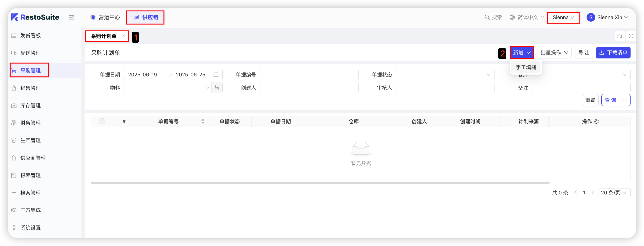Click the 下载清单 button

(613, 53)
